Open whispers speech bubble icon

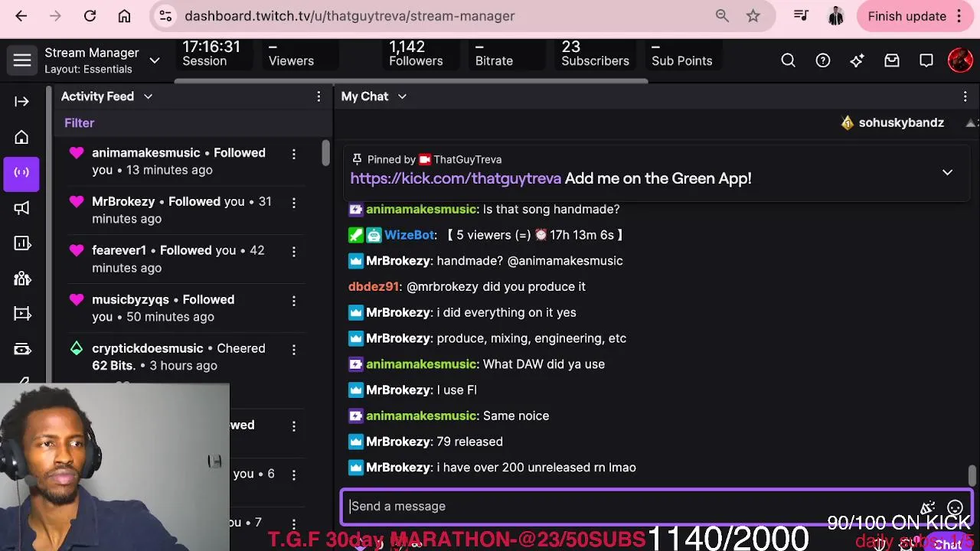(x=926, y=60)
